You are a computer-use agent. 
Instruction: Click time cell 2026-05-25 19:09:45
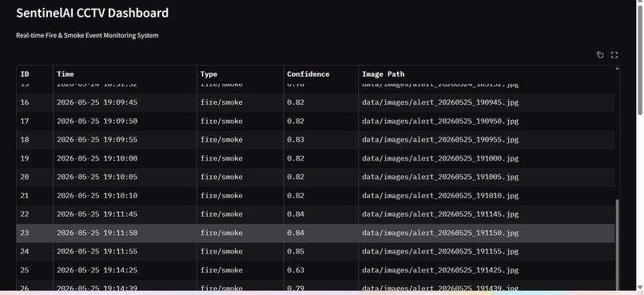[125, 102]
